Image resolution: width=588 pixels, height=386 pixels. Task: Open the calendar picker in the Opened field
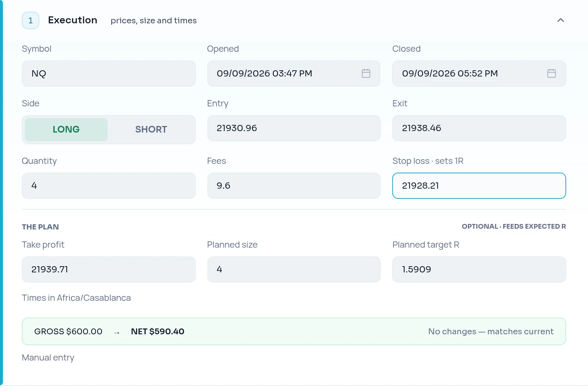coord(366,74)
